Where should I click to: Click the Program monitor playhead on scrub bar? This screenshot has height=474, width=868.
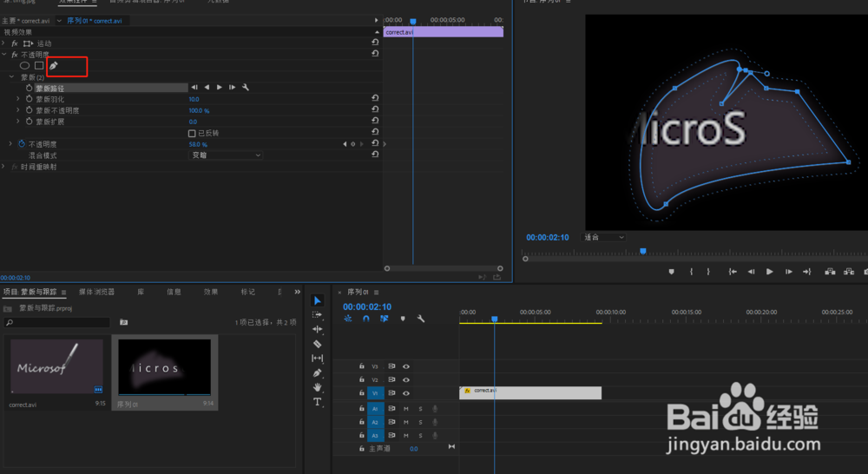click(x=642, y=252)
